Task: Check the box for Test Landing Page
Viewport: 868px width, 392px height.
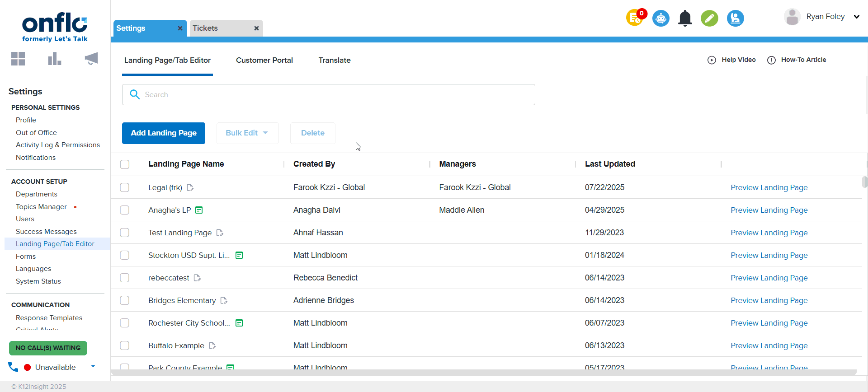Action: (x=125, y=233)
